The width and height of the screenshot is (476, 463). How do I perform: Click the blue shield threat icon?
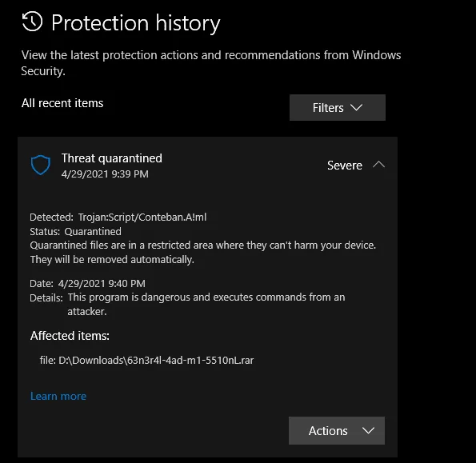[40, 165]
